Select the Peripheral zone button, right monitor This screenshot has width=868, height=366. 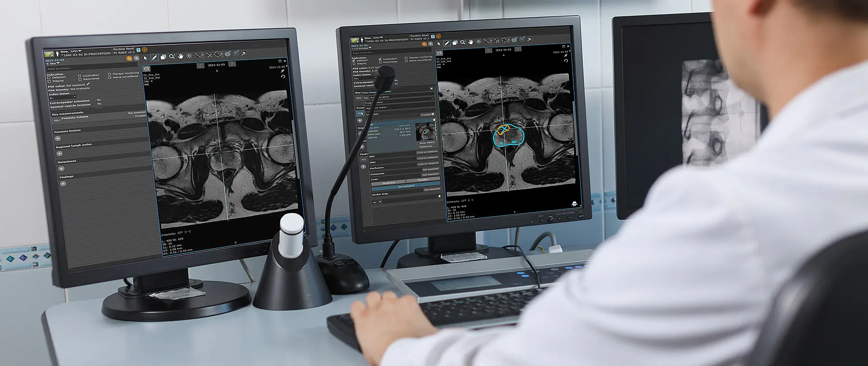pyautogui.click(x=388, y=183)
